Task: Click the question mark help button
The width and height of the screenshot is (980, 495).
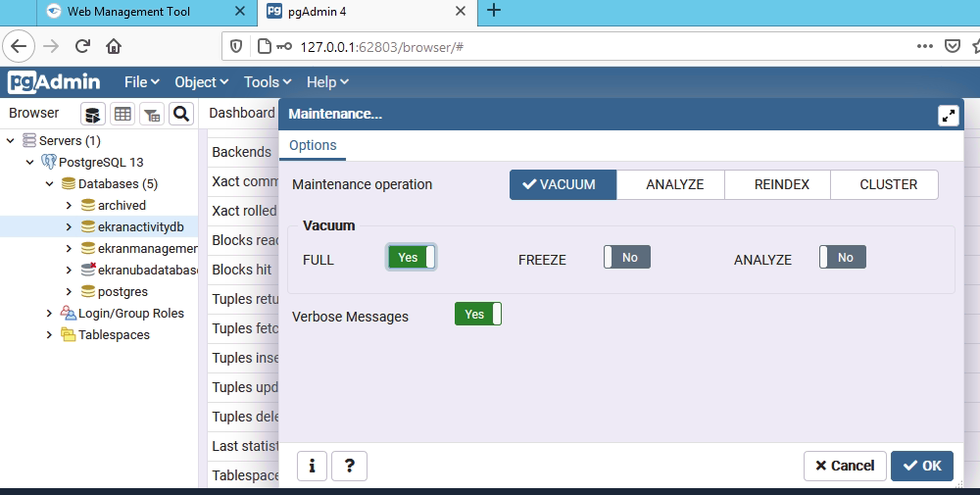Action: (349, 466)
